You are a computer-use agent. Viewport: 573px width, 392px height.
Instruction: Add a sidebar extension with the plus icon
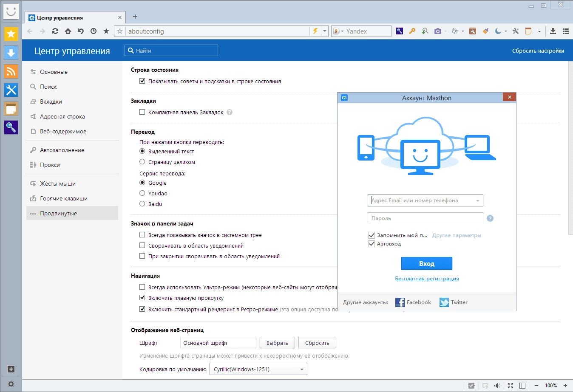(x=11, y=369)
